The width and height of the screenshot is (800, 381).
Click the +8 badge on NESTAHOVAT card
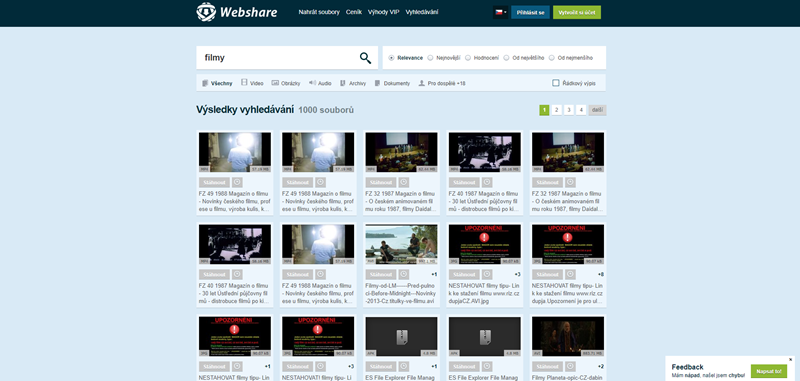pos(601,274)
